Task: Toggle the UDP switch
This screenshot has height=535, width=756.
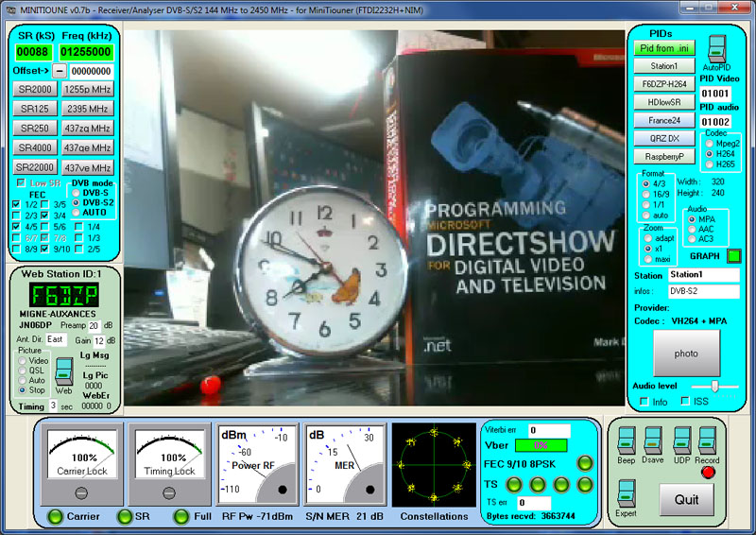Action: (681, 440)
